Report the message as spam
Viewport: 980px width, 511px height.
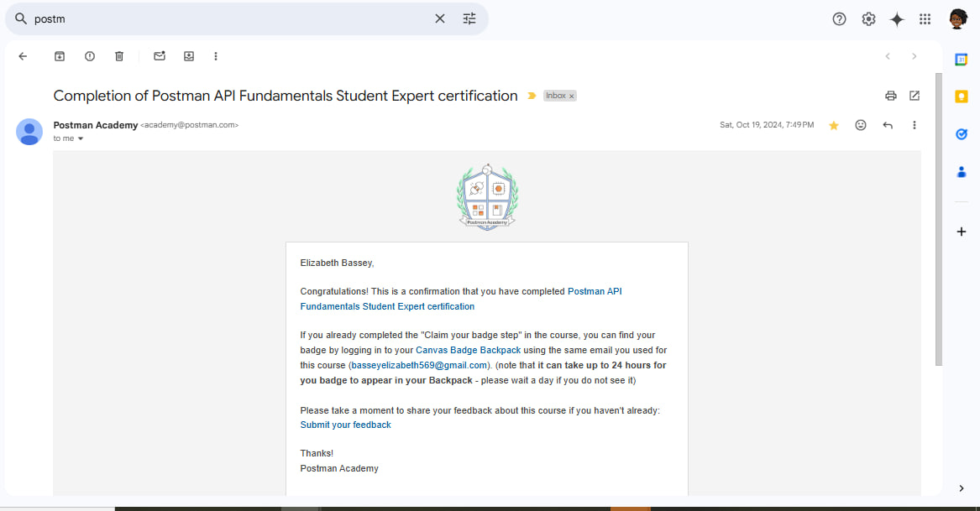pos(89,56)
